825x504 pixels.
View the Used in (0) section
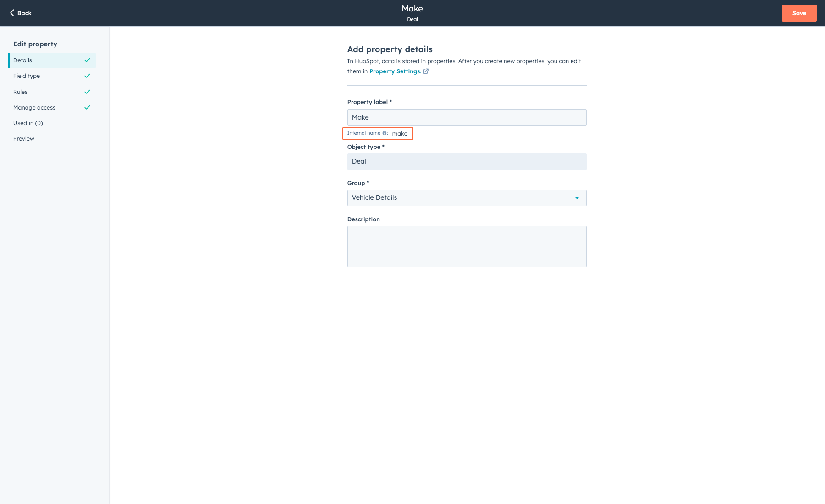27,123
